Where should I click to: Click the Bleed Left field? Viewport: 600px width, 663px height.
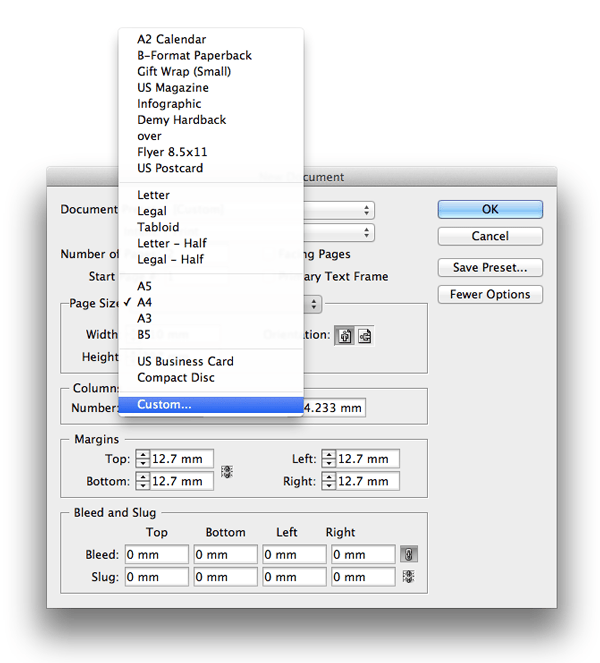(x=294, y=554)
